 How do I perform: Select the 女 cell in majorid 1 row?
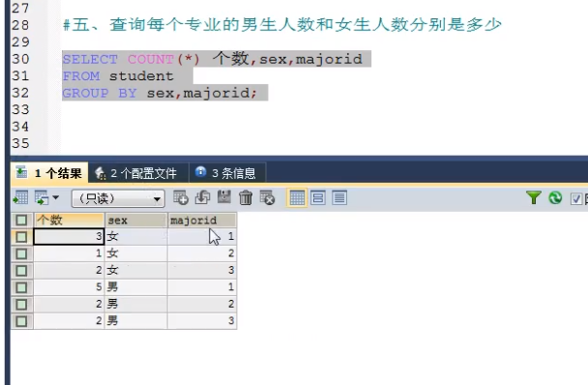point(136,236)
